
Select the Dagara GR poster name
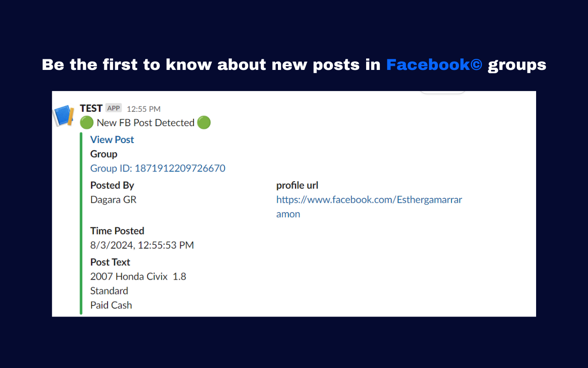pyautogui.click(x=113, y=200)
